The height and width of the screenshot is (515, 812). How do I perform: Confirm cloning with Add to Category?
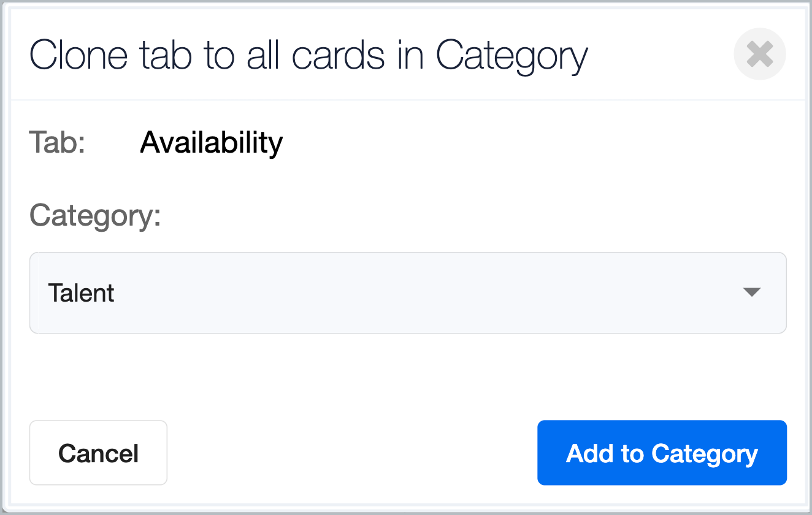(662, 453)
